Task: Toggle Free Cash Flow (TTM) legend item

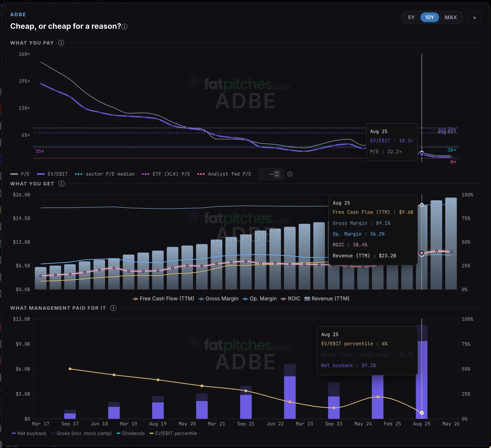Action: point(163,299)
